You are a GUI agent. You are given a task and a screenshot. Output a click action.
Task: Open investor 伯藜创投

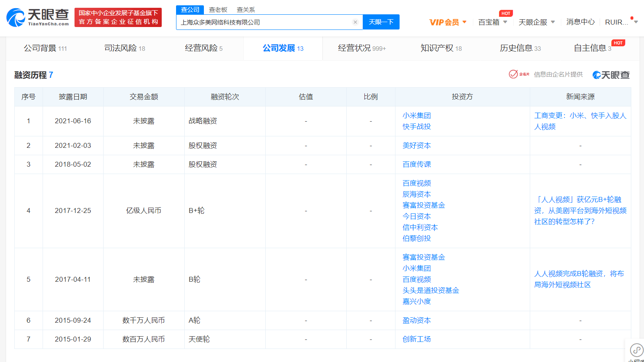pyautogui.click(x=416, y=238)
